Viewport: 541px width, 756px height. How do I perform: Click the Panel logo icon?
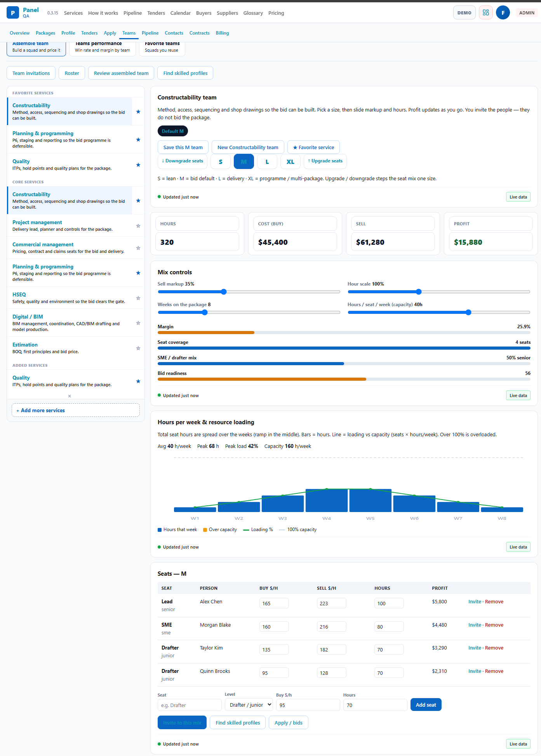tap(13, 13)
